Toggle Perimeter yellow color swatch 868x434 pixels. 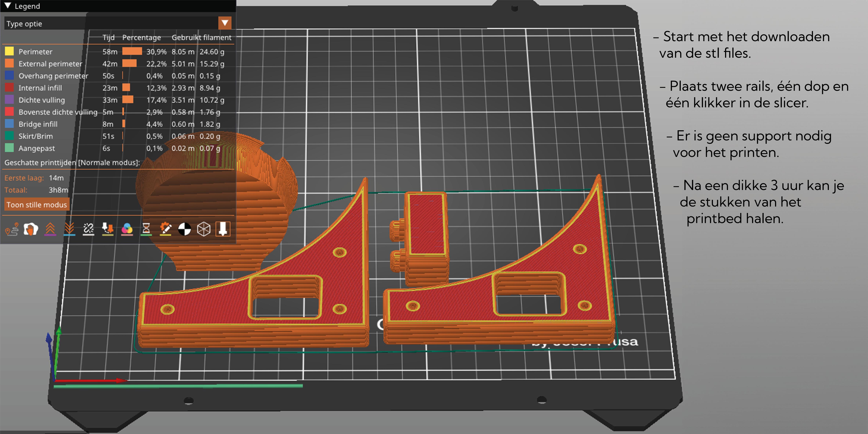[9, 51]
